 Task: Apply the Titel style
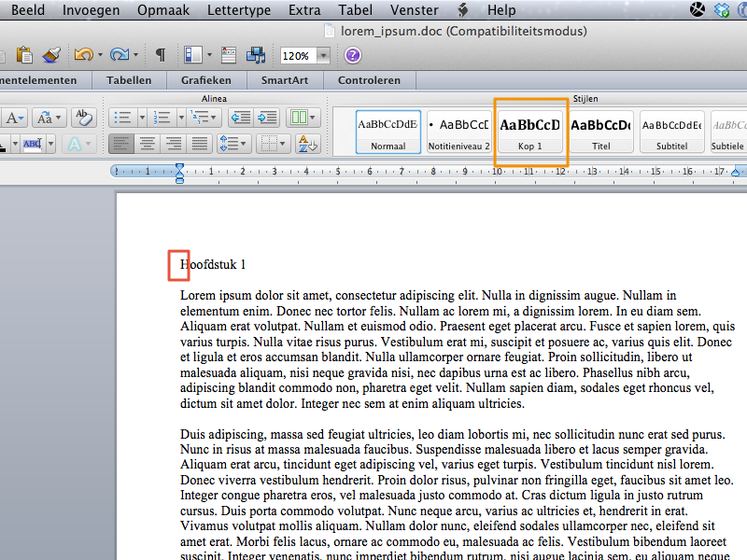point(601,132)
